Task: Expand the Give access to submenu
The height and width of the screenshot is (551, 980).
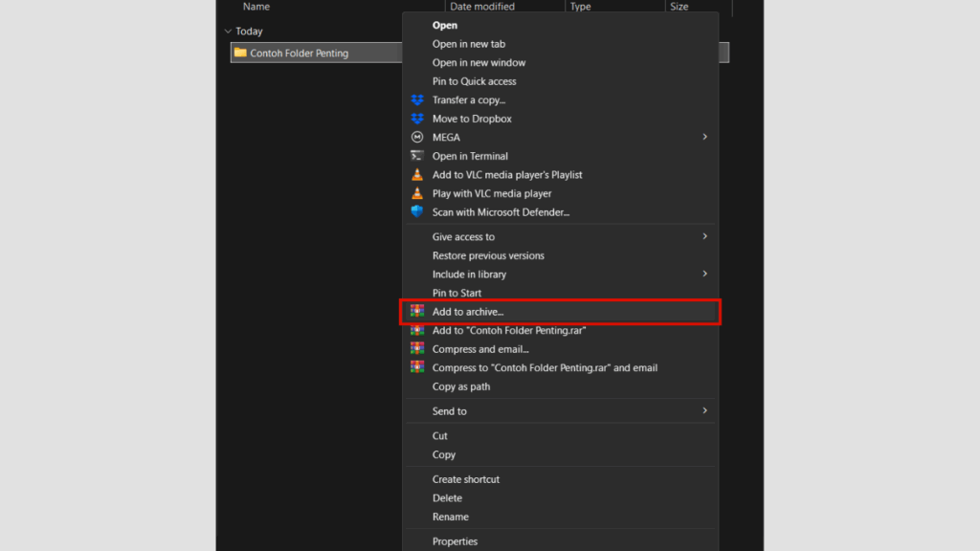Action: (704, 236)
